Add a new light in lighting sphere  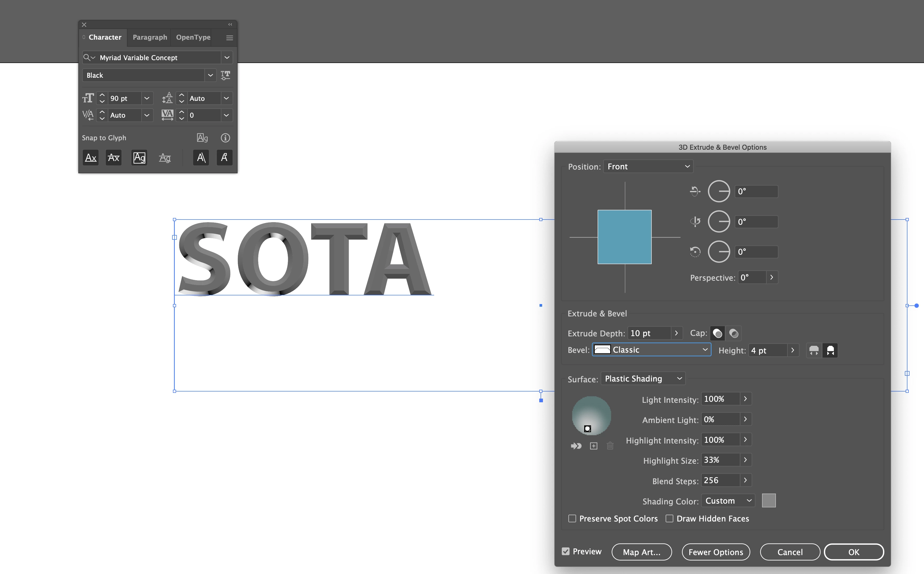coord(593,446)
